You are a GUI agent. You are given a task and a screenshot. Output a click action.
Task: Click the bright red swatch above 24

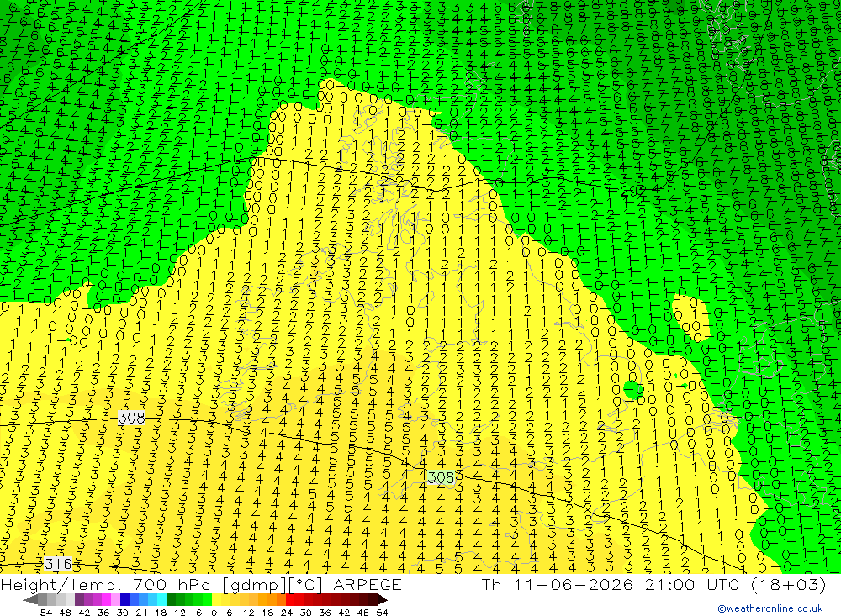(x=290, y=600)
